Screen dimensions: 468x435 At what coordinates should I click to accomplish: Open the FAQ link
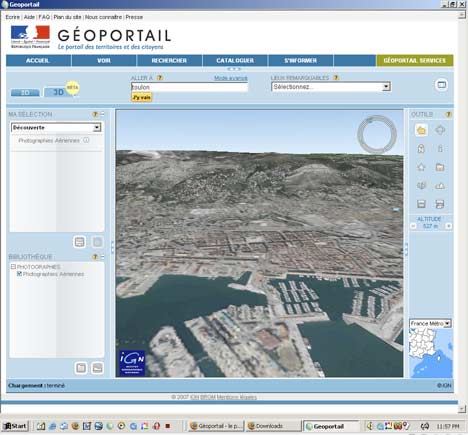point(44,17)
